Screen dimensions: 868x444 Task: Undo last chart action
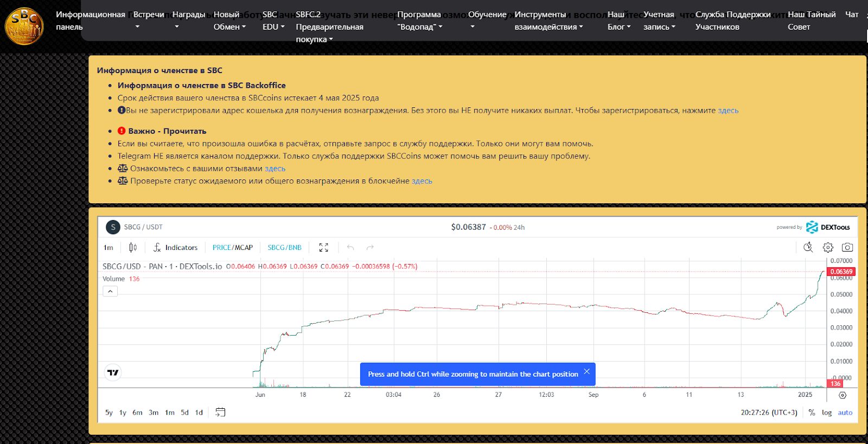pos(350,247)
